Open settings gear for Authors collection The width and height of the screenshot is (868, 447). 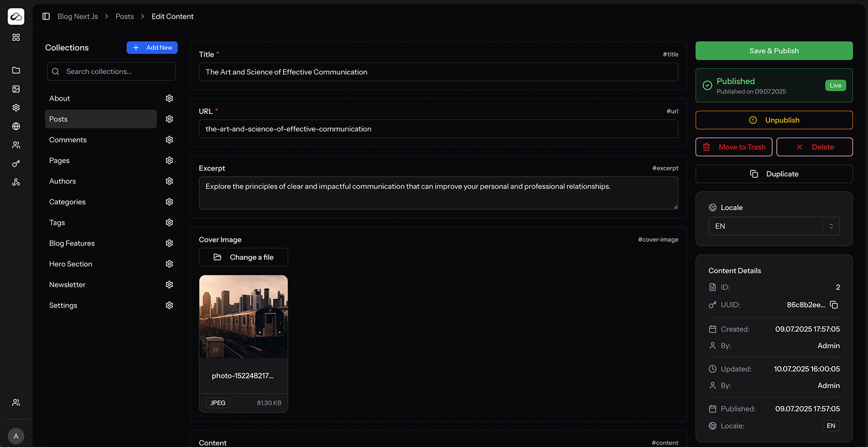(x=169, y=181)
